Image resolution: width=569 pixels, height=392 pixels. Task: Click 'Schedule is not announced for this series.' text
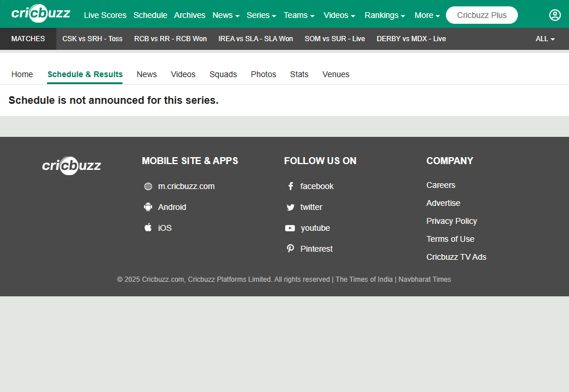(114, 100)
